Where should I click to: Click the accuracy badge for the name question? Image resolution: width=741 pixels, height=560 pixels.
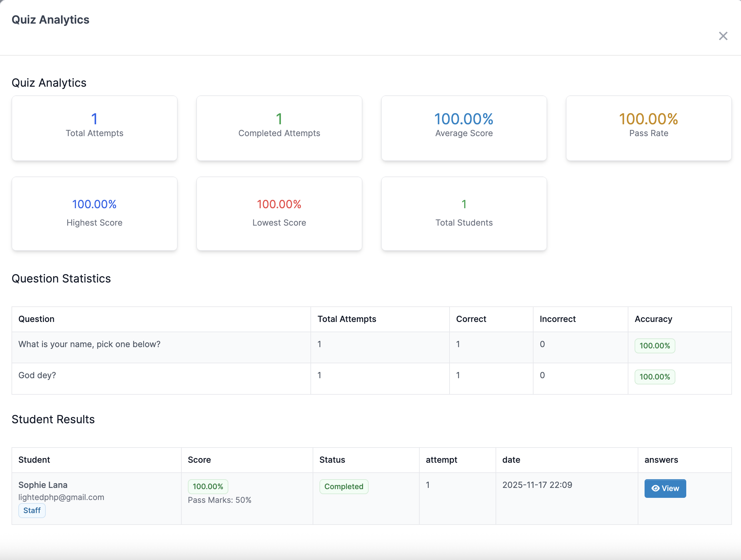655,346
